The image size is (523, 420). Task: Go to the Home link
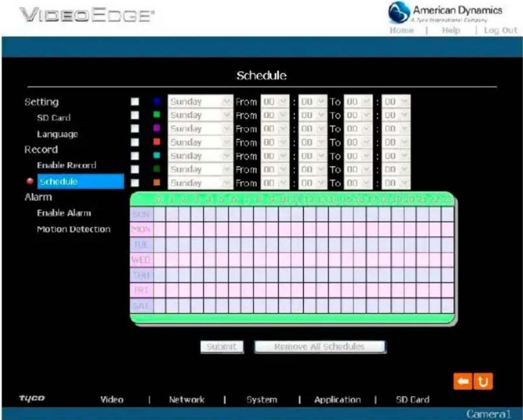(402, 30)
